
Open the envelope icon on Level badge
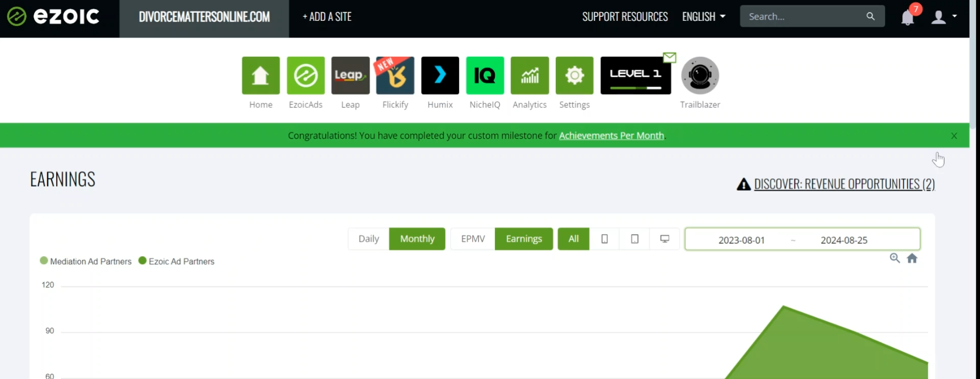click(669, 57)
